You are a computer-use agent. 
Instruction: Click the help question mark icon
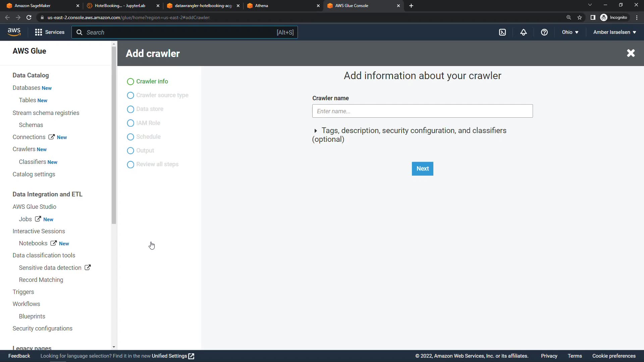pos(544,32)
